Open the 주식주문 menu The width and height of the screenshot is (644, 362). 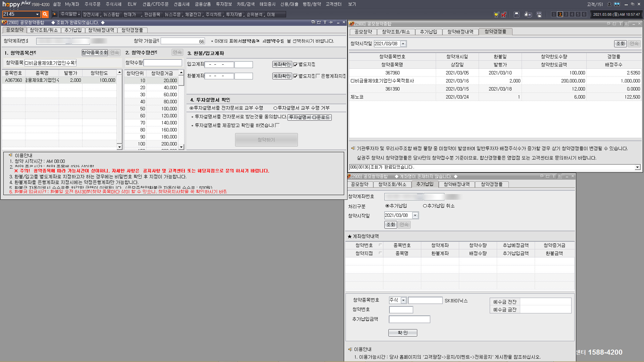pyautogui.click(x=92, y=4)
